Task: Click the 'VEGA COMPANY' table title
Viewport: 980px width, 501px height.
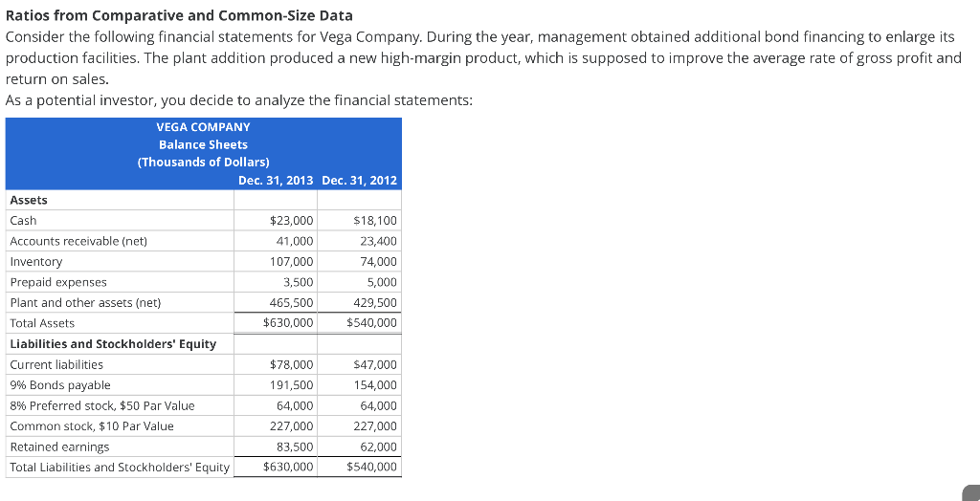Action: click(x=203, y=127)
